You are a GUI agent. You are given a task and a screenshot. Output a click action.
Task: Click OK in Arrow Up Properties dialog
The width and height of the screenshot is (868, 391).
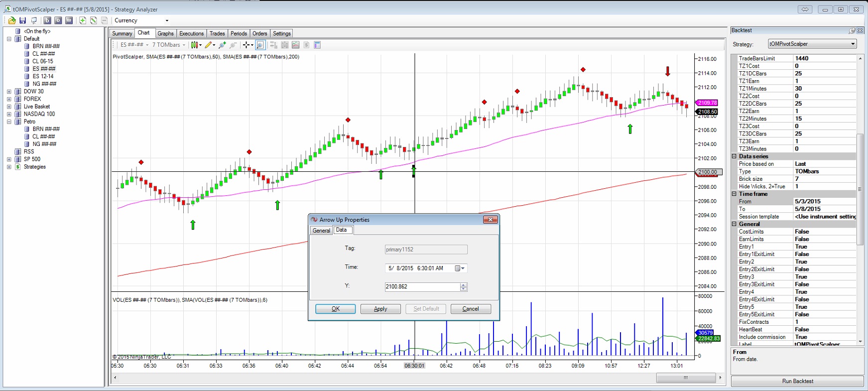(336, 309)
